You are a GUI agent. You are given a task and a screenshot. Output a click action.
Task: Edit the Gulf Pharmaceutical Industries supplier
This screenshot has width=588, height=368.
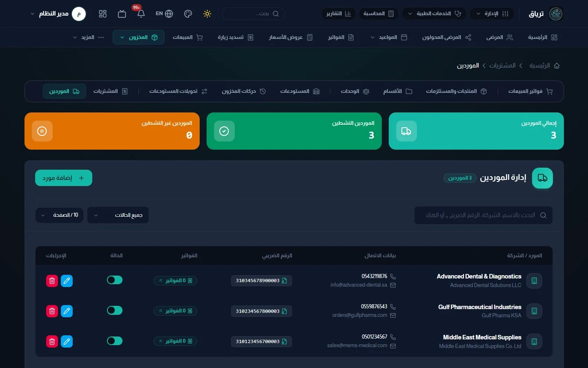pyautogui.click(x=67, y=311)
